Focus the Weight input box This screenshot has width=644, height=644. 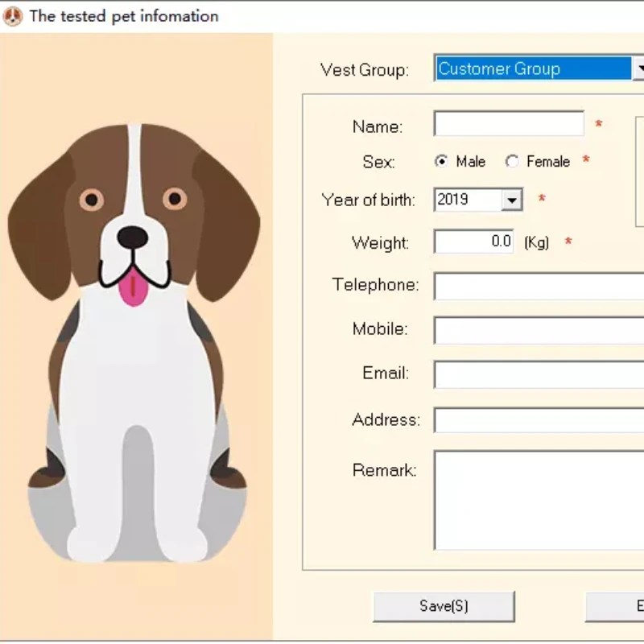[475, 242]
